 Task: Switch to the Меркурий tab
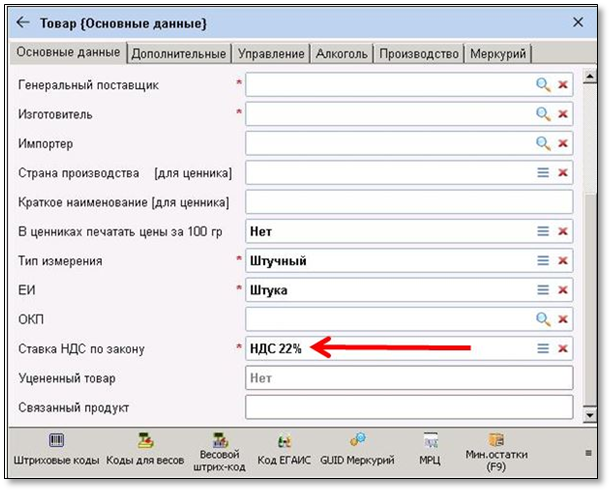click(498, 54)
